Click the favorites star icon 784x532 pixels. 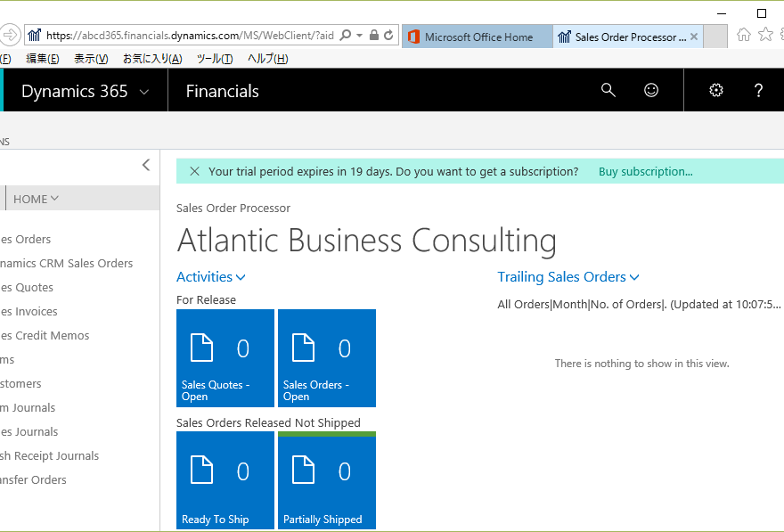765,35
